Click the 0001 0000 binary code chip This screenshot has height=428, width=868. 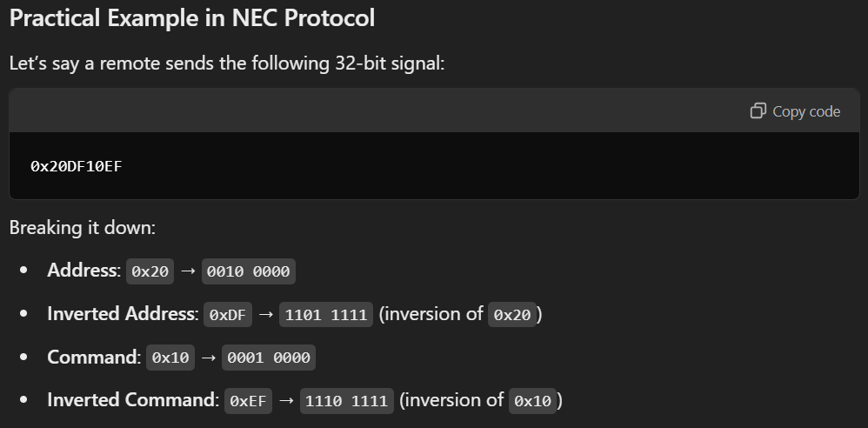pos(269,358)
